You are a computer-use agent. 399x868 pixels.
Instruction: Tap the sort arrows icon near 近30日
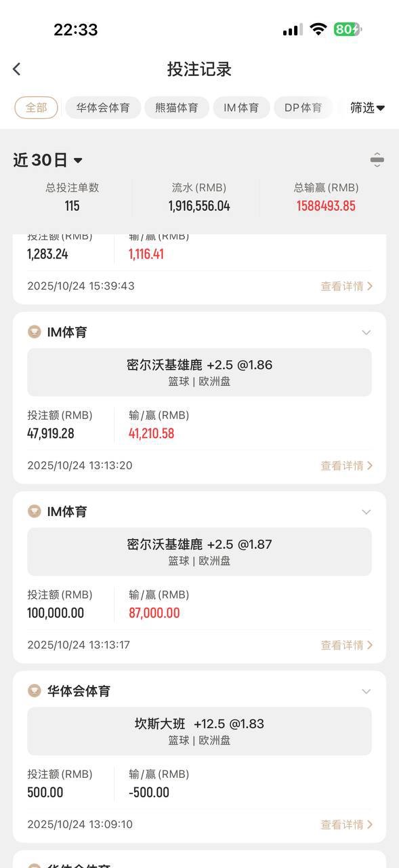(377, 160)
